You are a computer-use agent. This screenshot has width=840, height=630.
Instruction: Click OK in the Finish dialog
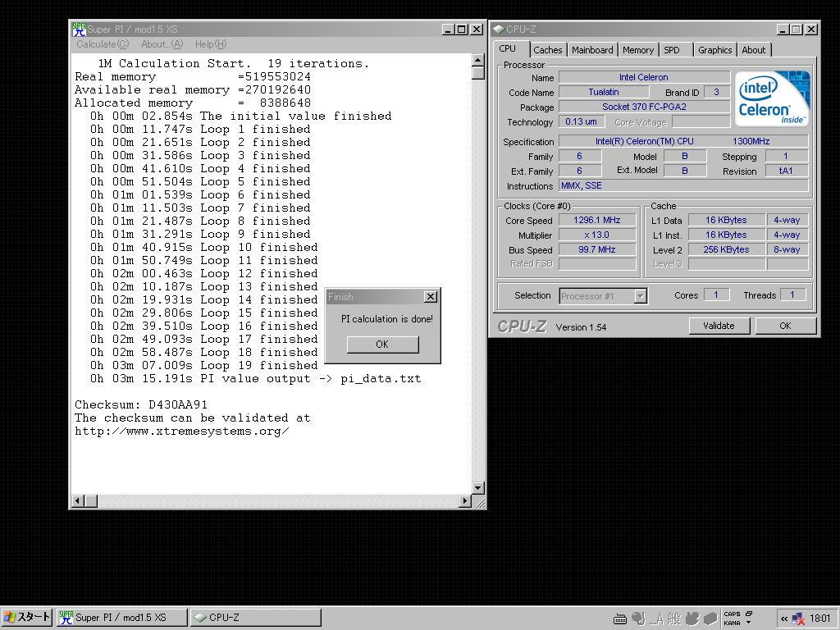(x=382, y=345)
